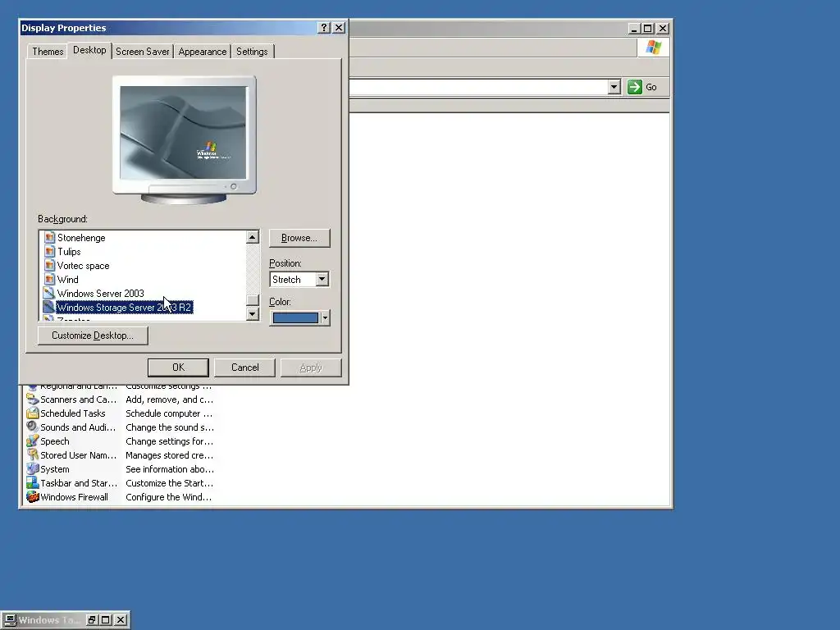Switch to the Themes tab
Screen dimensions: 840x630
click(48, 52)
